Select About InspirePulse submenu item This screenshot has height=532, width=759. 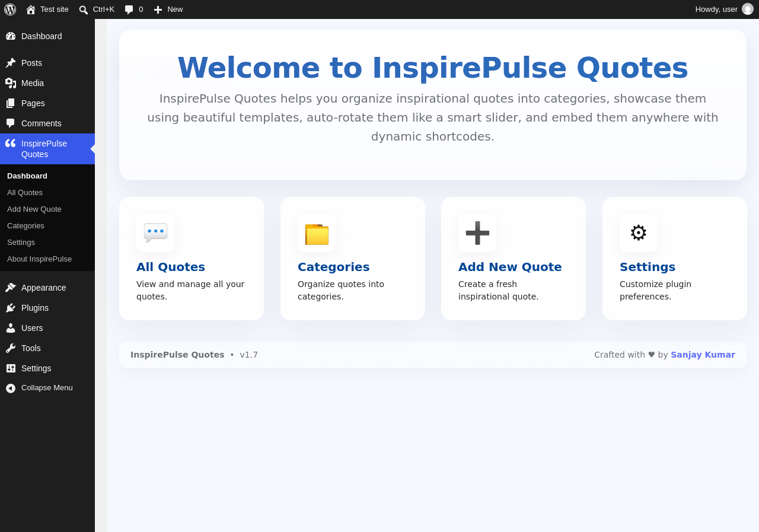tap(39, 259)
